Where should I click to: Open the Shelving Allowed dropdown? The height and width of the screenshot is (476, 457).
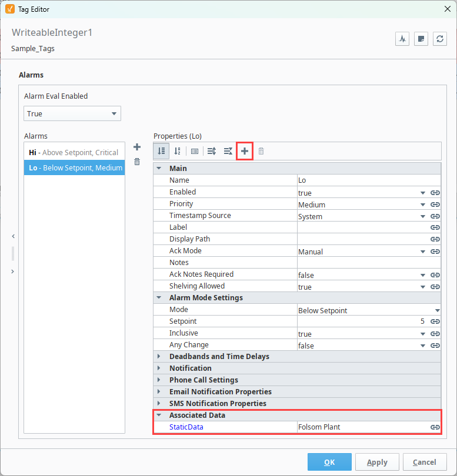pos(423,287)
